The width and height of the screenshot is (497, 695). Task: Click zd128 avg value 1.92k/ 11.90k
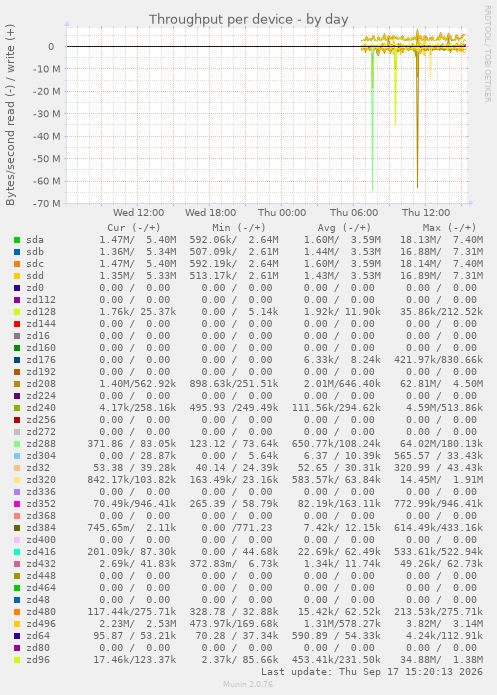coord(342,312)
